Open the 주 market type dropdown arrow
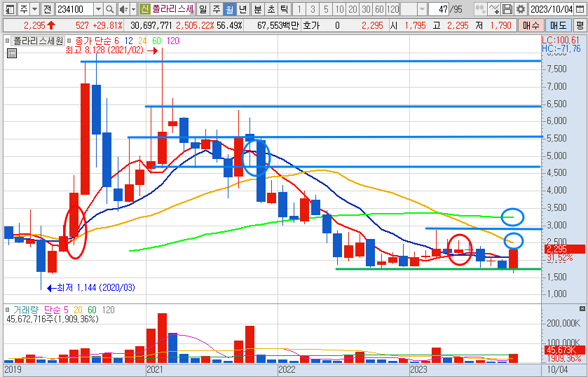 tap(34, 9)
